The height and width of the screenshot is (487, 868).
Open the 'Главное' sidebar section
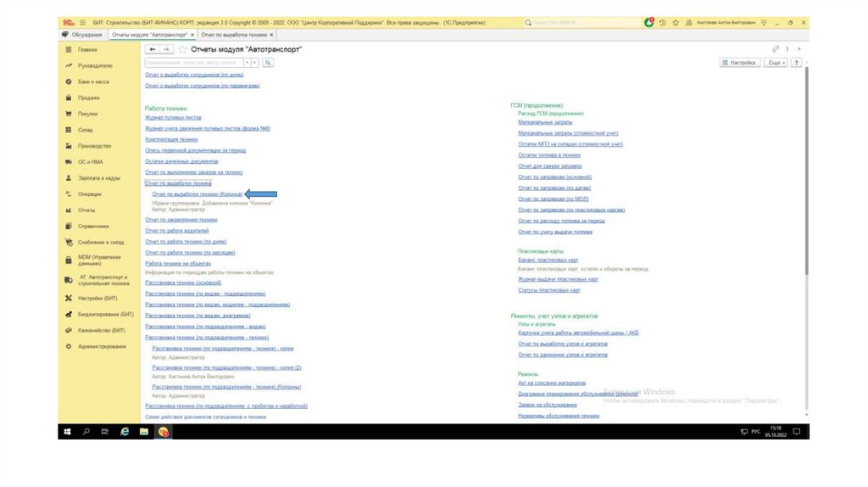click(x=87, y=50)
